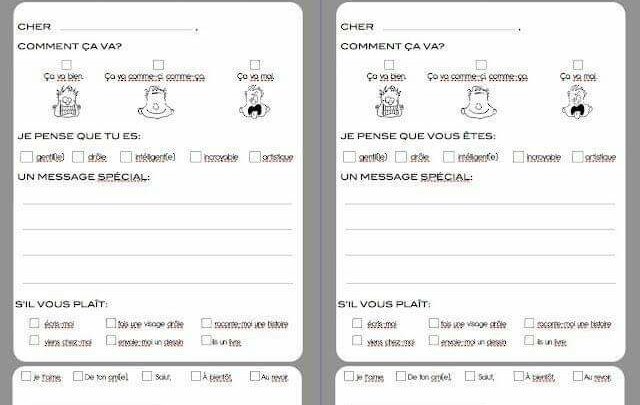Check 'Ça va bien' box on left card

[x=66, y=65]
